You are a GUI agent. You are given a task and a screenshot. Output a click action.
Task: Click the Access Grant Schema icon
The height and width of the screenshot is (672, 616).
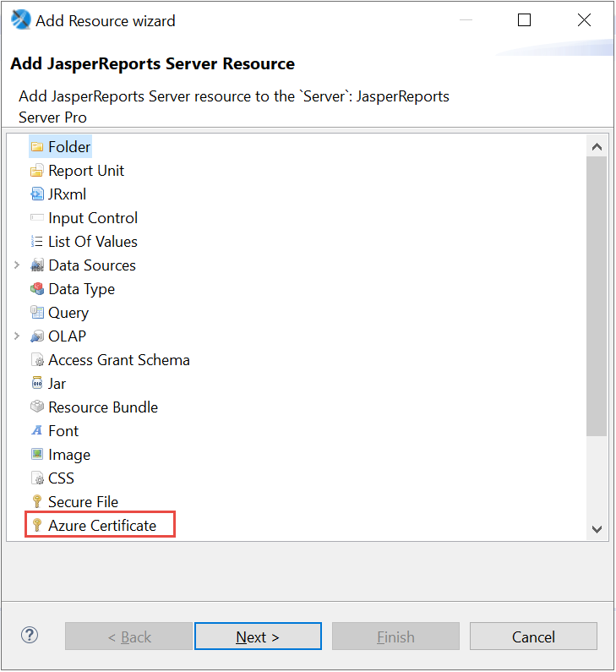pyautogui.click(x=37, y=360)
